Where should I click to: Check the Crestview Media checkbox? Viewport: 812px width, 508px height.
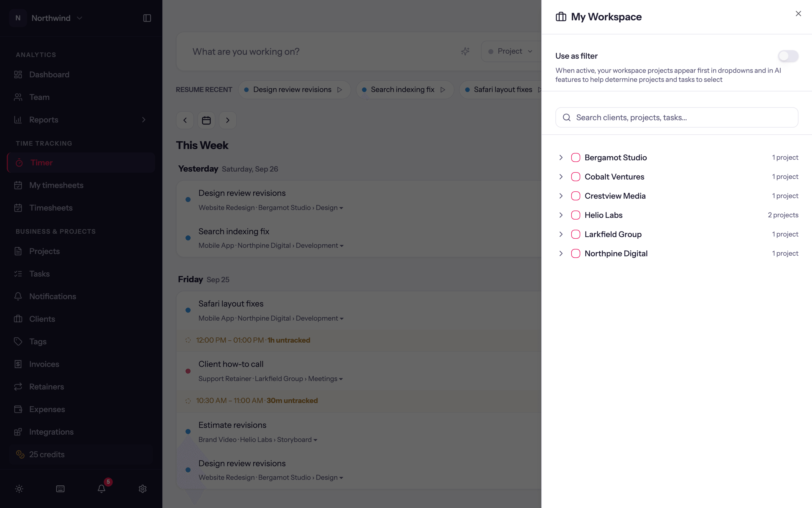[576, 196]
